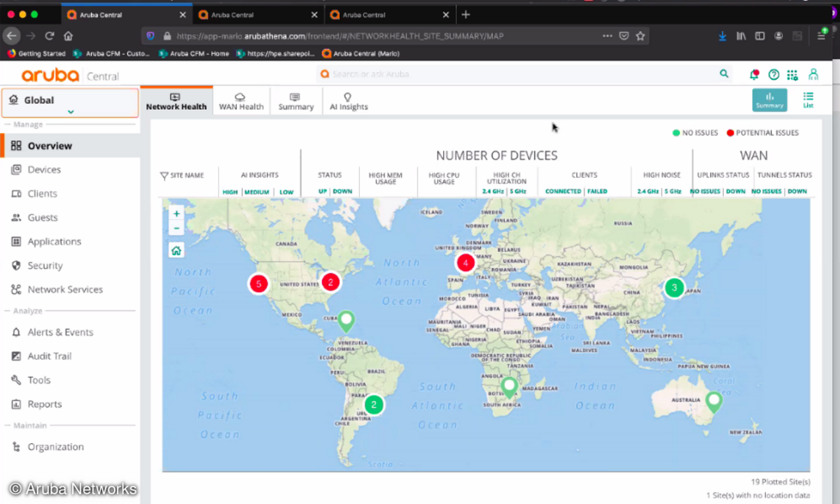Select red cluster marker showing 4 in Europe
This screenshot has width=840, height=504.
coord(465,263)
